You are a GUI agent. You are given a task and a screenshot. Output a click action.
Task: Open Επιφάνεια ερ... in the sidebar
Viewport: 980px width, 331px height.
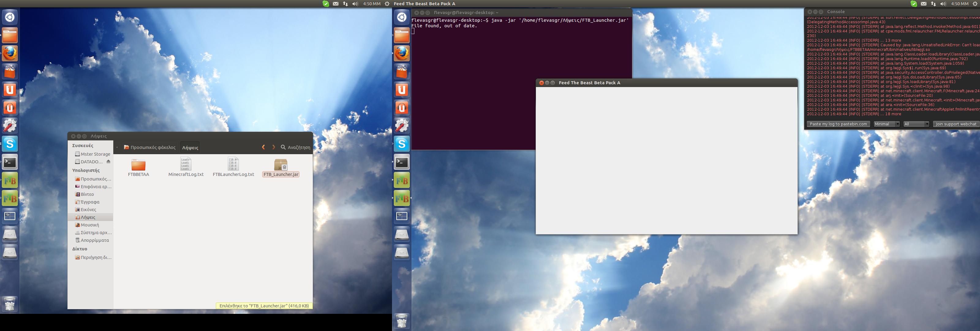(92, 187)
